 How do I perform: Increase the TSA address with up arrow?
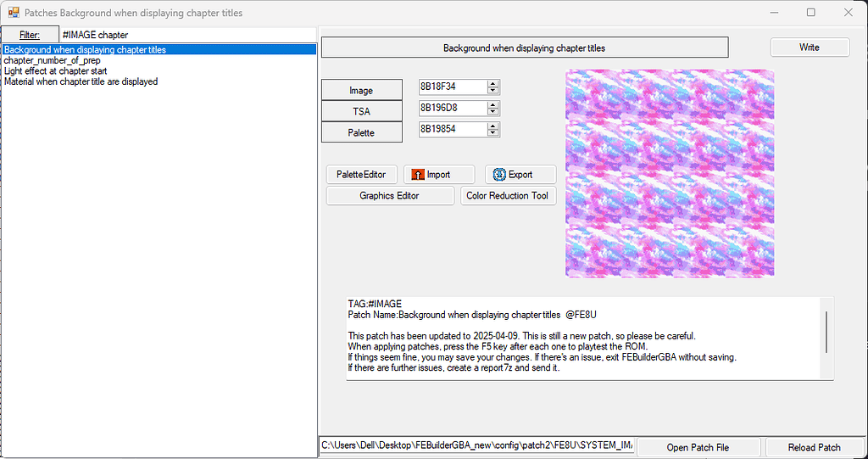coord(493,104)
